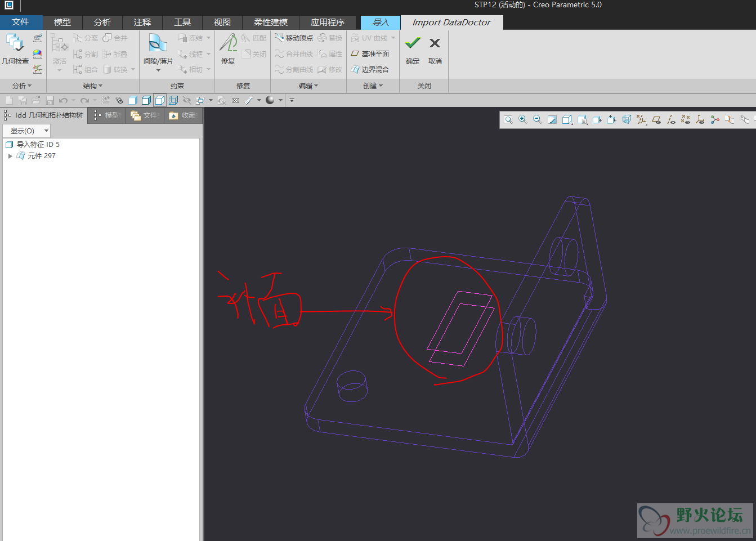Click the refit view icon

point(508,119)
